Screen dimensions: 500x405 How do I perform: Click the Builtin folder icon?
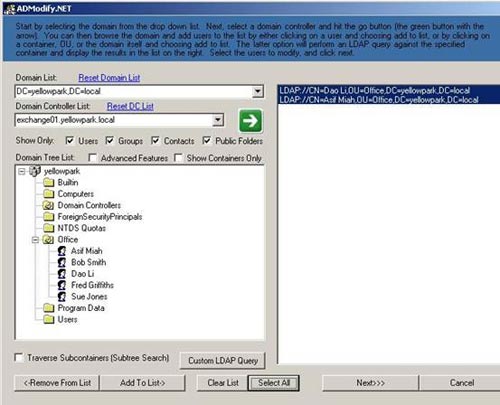click(x=49, y=183)
